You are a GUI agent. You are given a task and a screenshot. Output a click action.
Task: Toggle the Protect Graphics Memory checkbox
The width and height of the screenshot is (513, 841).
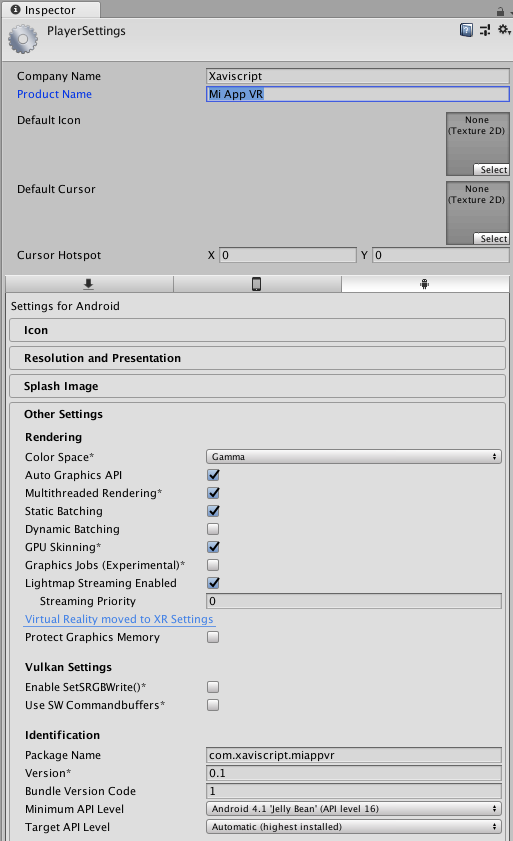point(213,637)
